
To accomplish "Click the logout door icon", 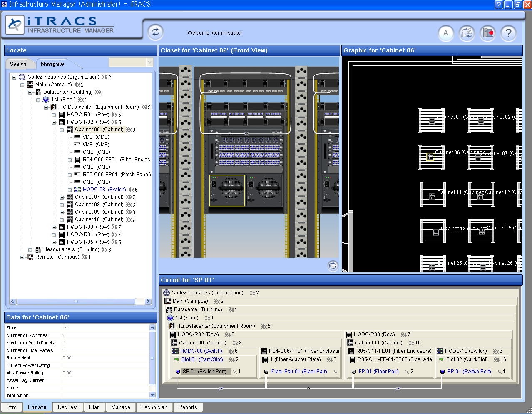I will 487,33.
